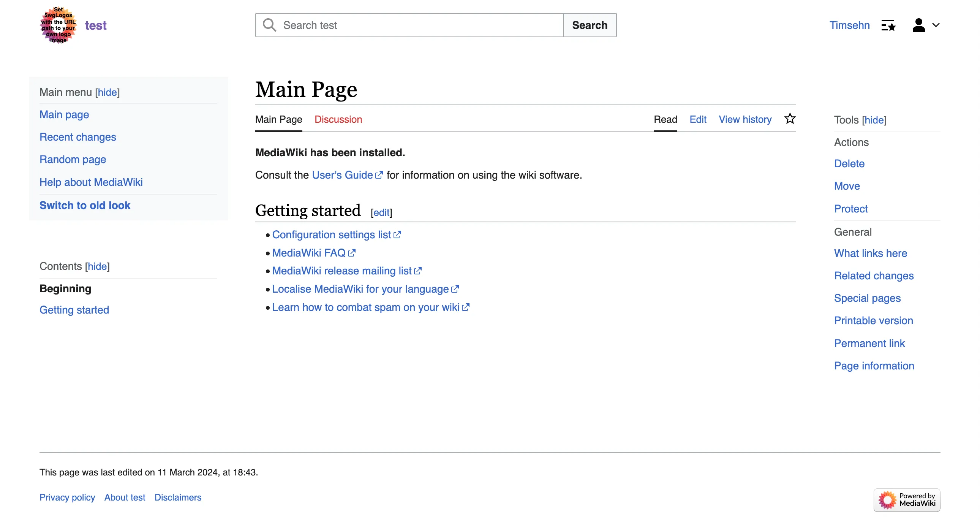The height and width of the screenshot is (526, 980).
Task: Open the Discussion tab
Action: point(338,119)
